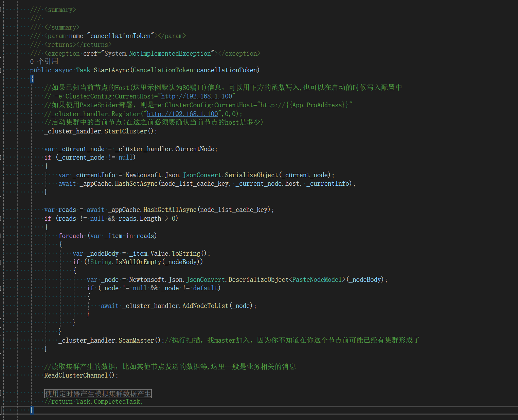
Task: Collapse the summary comment block fold marker
Action: coord(1,10)
